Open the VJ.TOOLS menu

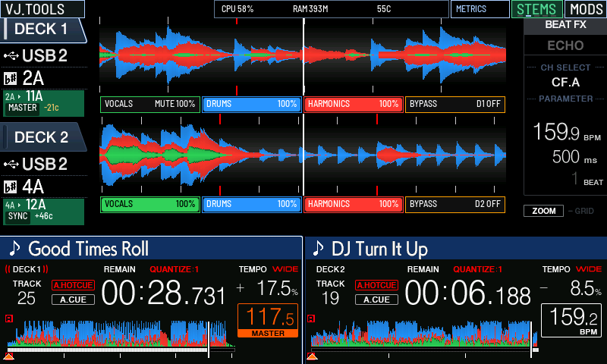click(42, 9)
